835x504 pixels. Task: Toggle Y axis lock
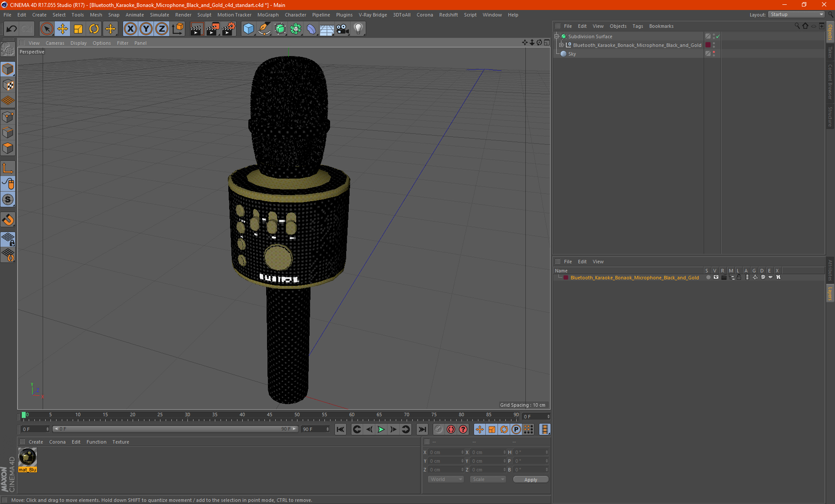[146, 29]
